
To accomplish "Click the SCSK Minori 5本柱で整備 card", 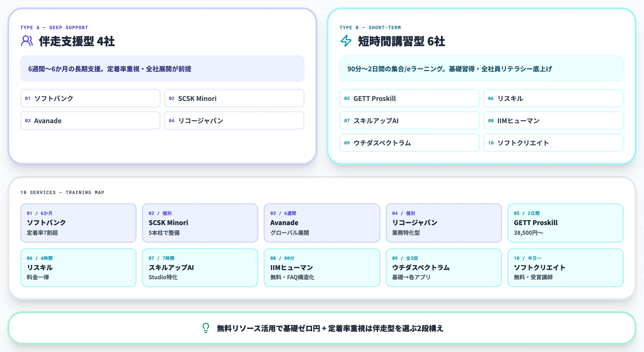I will pyautogui.click(x=200, y=223).
